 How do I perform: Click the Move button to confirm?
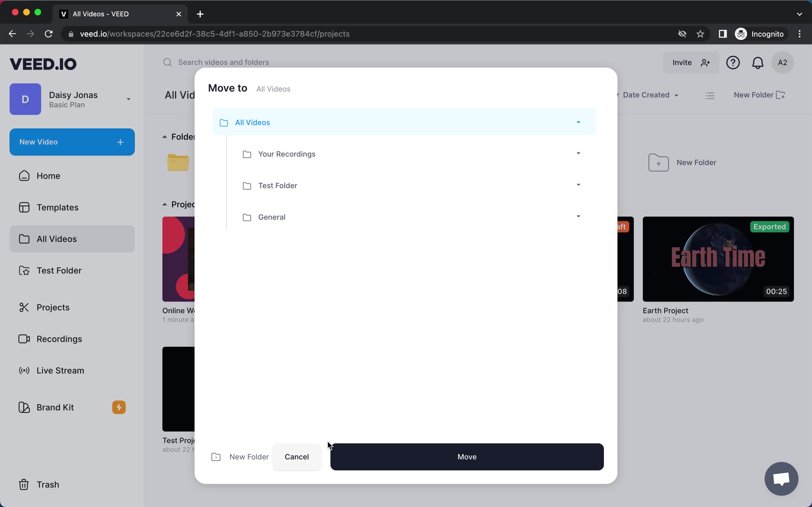[x=467, y=456]
